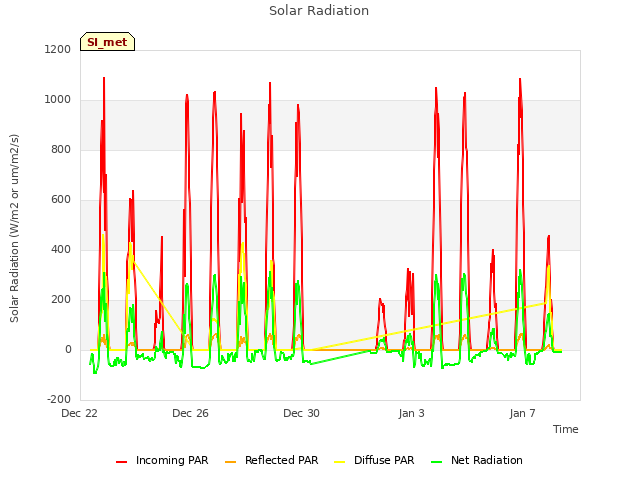The width and height of the screenshot is (640, 480).
Task: Toggle the Reflected PAR legend entry
Action: coord(271,460)
